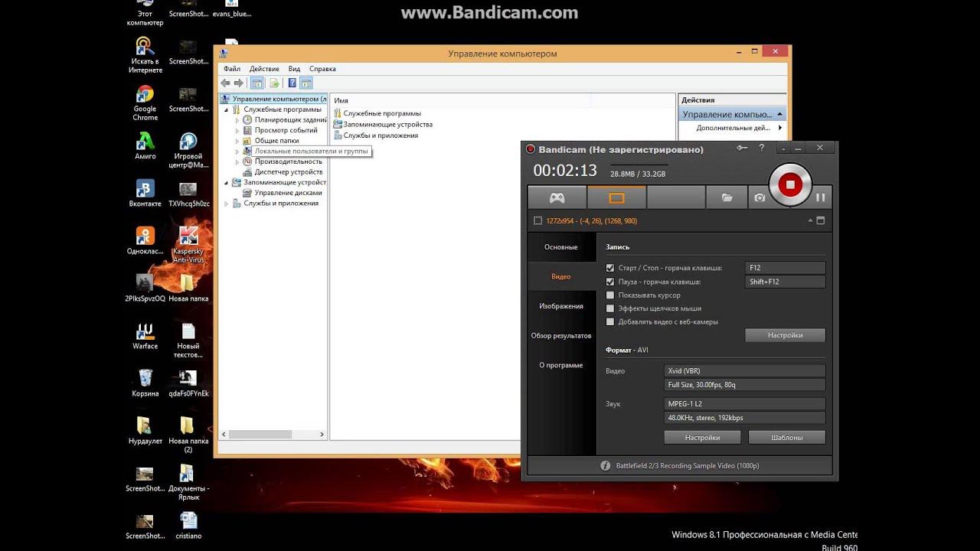
Task: Click the info icon in Bandicam footer
Action: [x=605, y=465]
